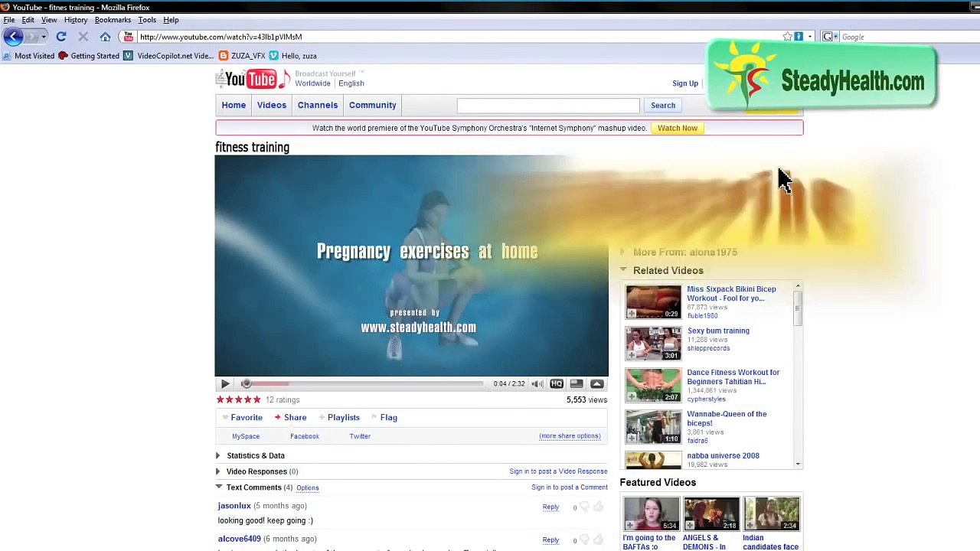Mute the video with the speaker icon
Screen dimensions: 980x551
pos(537,384)
